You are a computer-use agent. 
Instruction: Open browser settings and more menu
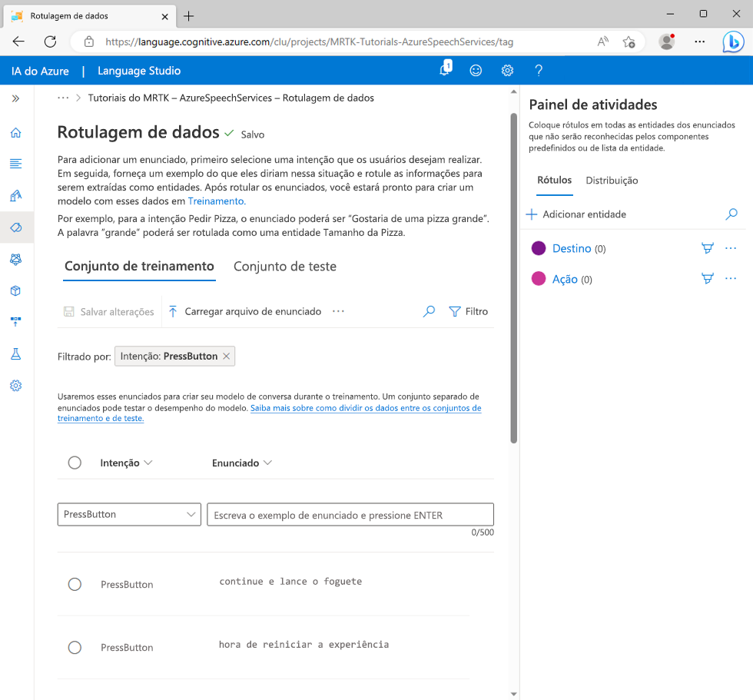[700, 41]
